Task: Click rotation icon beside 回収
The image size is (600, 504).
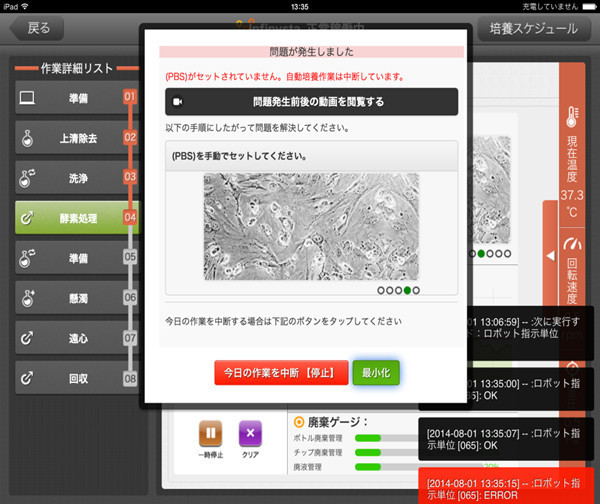Action: pos(27,378)
